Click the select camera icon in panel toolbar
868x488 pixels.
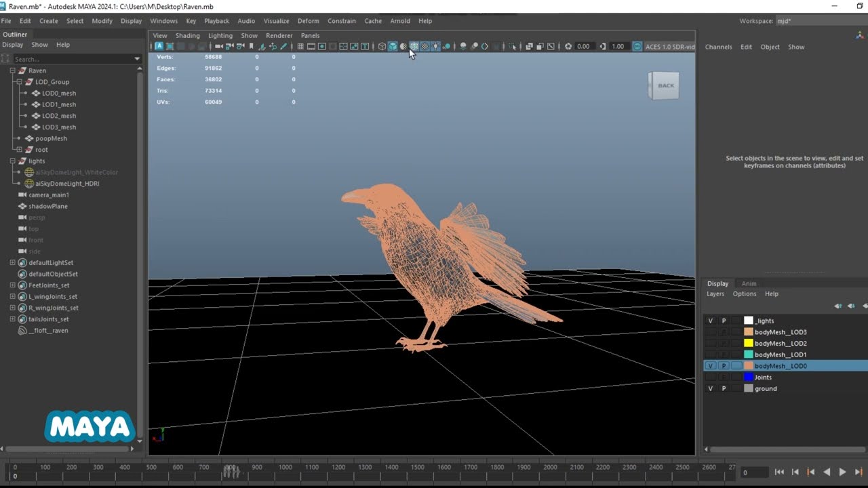pos(219,47)
